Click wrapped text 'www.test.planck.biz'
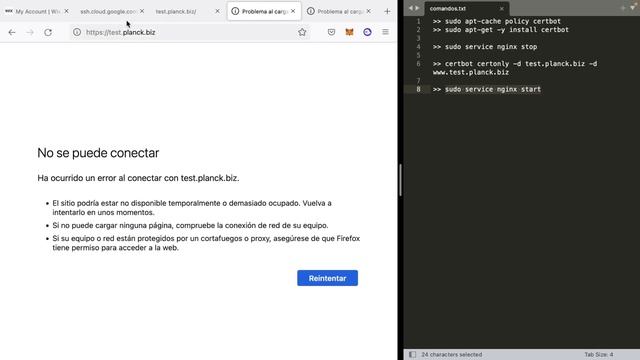Viewport: 640px width, 360px height. [x=471, y=72]
